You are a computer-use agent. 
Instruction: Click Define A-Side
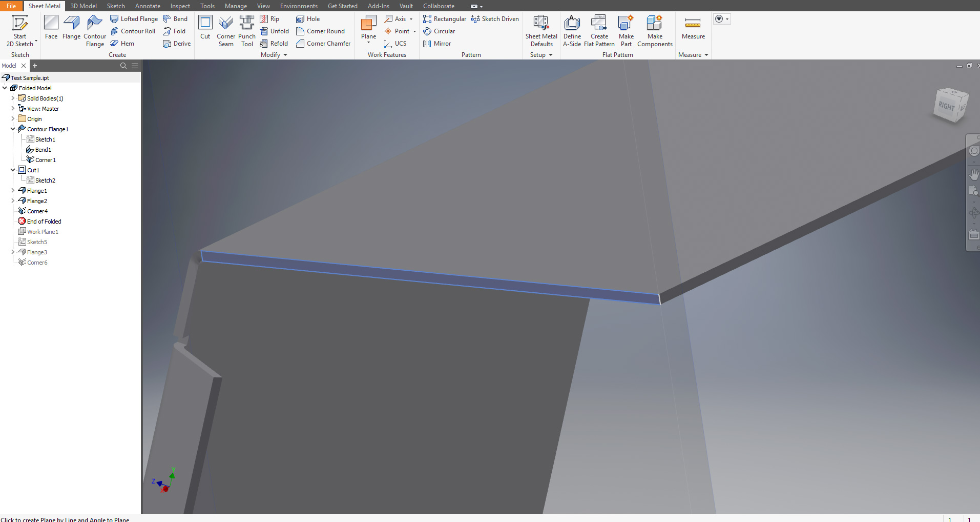[x=572, y=31]
